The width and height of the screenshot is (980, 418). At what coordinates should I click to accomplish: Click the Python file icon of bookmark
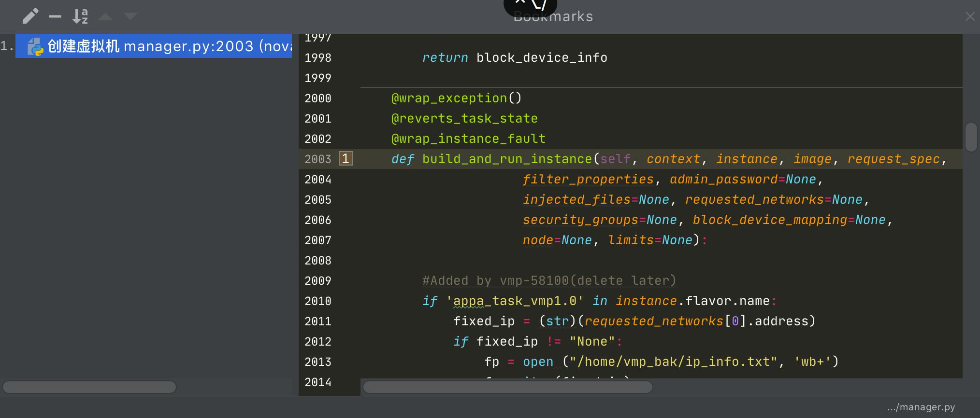pyautogui.click(x=35, y=47)
